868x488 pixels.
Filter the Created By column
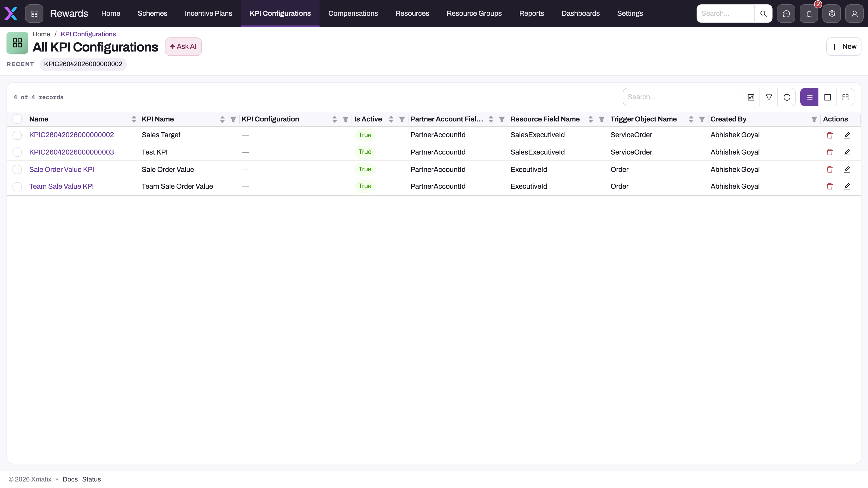click(814, 119)
